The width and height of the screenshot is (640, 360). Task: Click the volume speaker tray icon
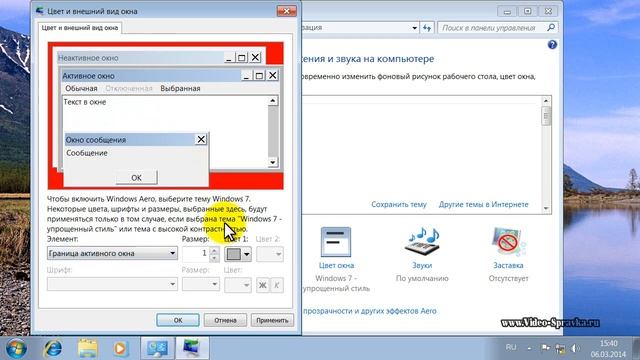point(575,348)
